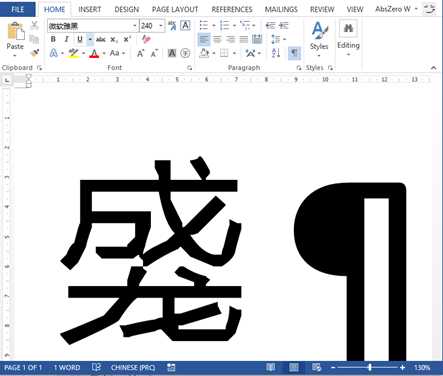The height and width of the screenshot is (376, 443).
Task: Open PAGE LAYOUT tab
Action: coord(175,9)
